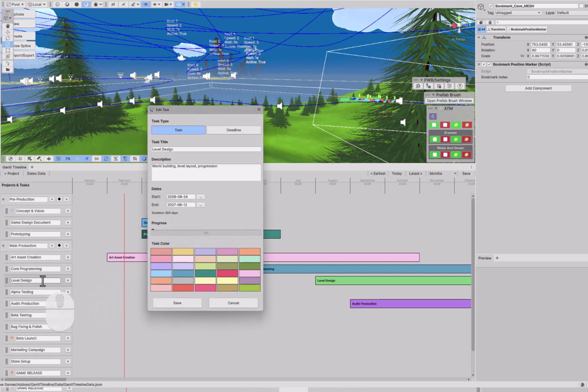Click the Gantt Timeline tab
The width and height of the screenshot is (588, 392).
pos(14,167)
